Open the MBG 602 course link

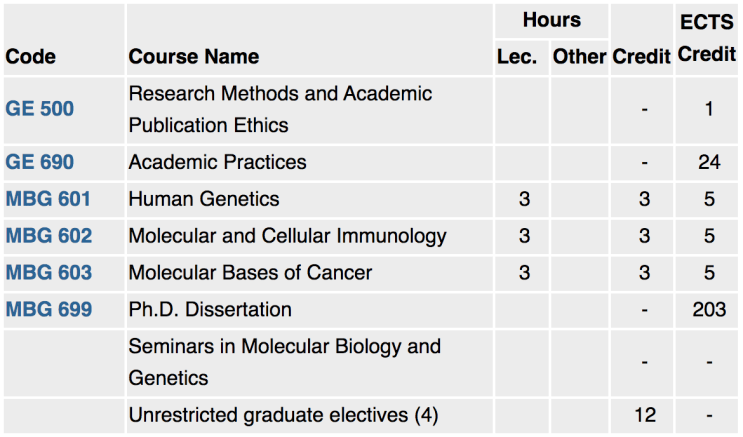pos(49,236)
